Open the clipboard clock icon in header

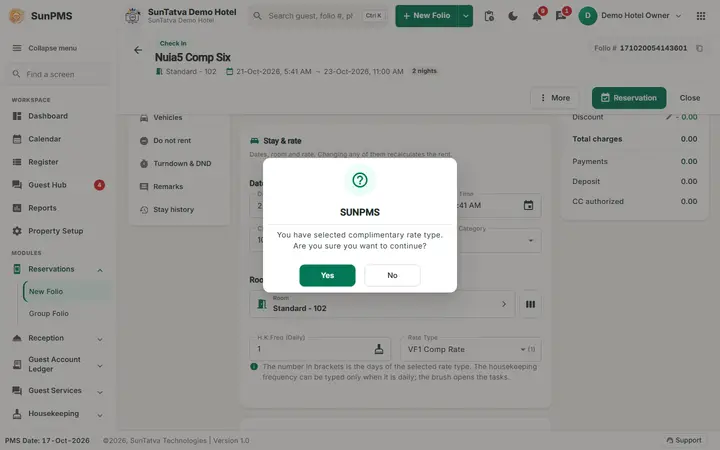(489, 16)
